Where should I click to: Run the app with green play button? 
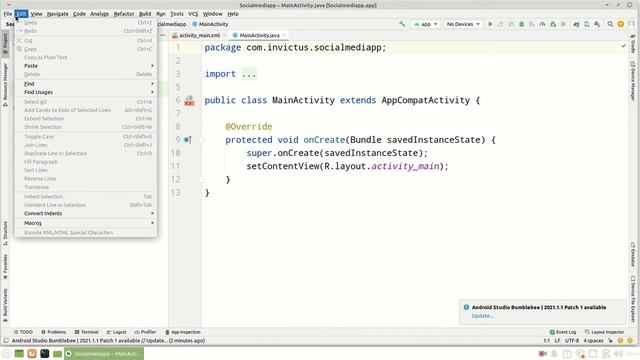pos(490,24)
